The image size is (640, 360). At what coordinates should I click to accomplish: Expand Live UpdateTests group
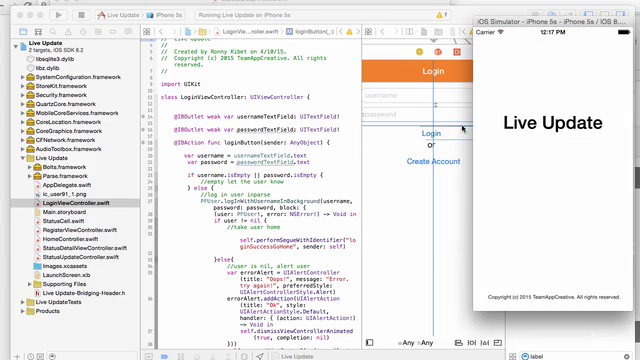click(23, 302)
